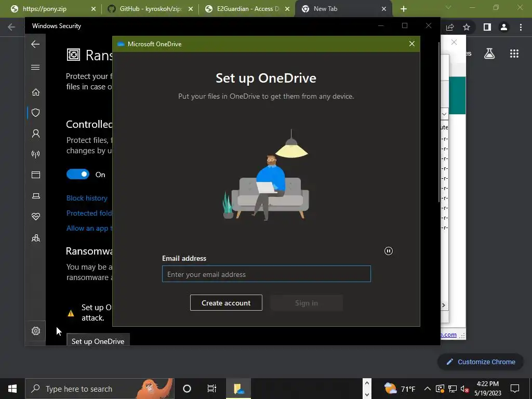The image size is (532, 399).
Task: Open Block history link
Action: [87, 198]
